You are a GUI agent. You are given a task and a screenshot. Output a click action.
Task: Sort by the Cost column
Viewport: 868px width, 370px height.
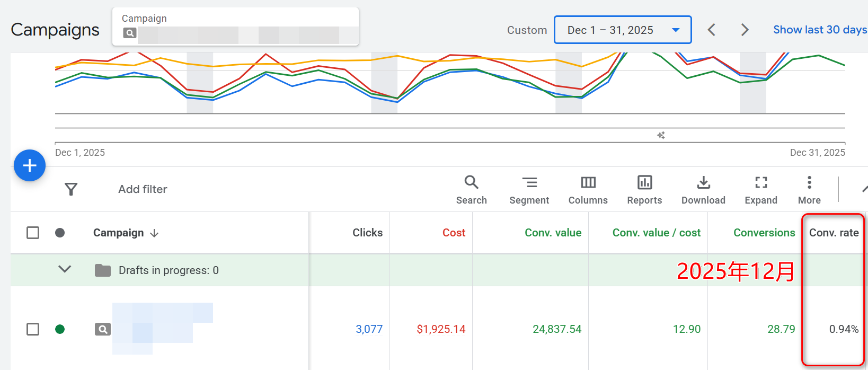coord(454,233)
